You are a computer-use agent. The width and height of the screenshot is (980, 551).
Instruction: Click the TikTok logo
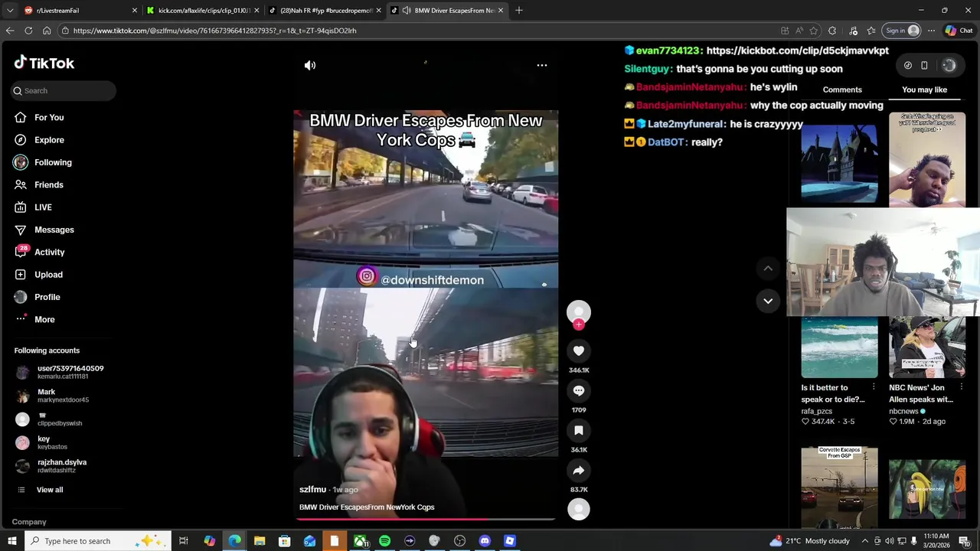pos(44,63)
